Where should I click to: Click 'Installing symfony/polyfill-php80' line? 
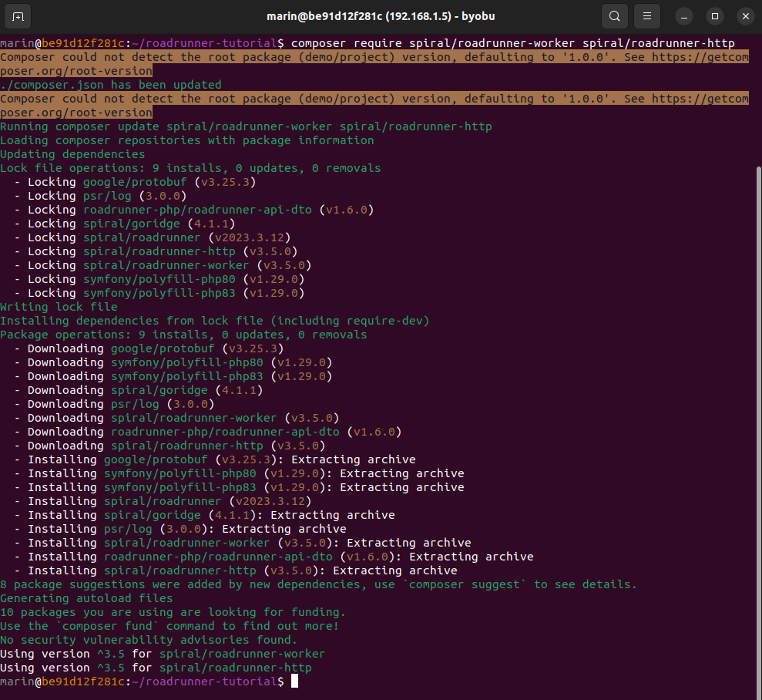pos(239,473)
